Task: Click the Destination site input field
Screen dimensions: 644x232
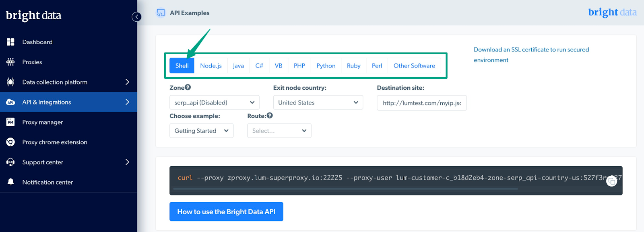Action: 421,103
